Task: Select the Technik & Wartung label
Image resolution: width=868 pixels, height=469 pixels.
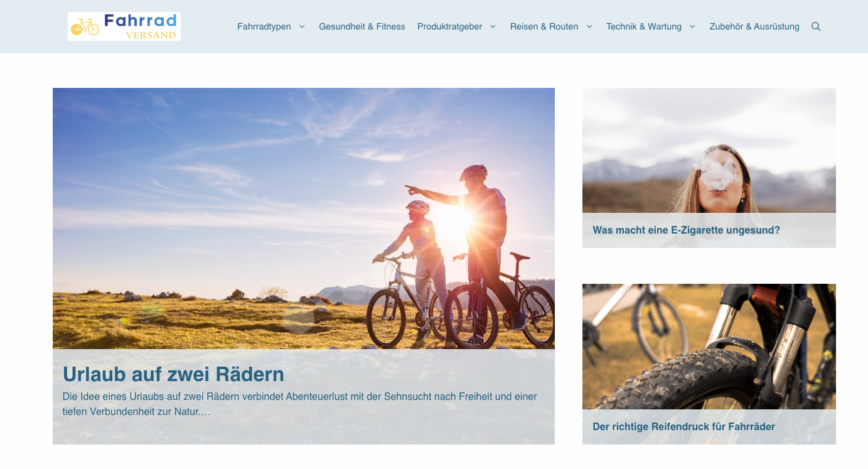Action: (x=644, y=26)
